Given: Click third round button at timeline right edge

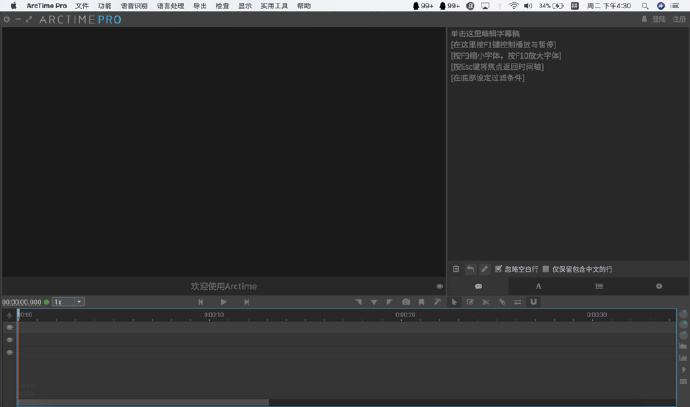Looking at the screenshot, I should tap(683, 335).
